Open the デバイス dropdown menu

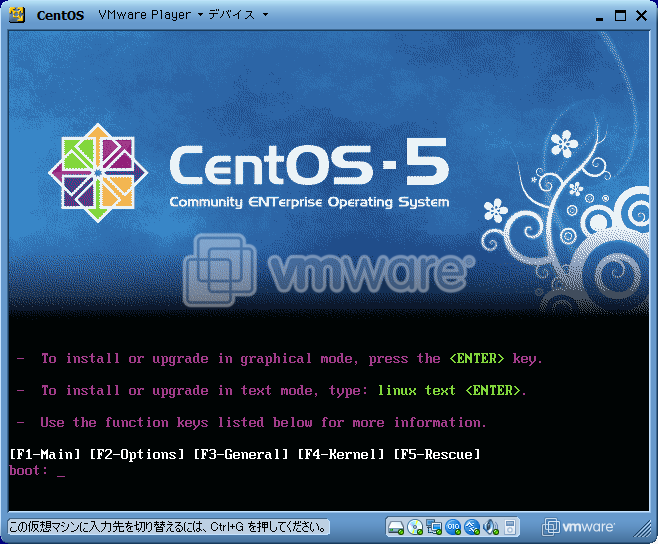tap(238, 15)
